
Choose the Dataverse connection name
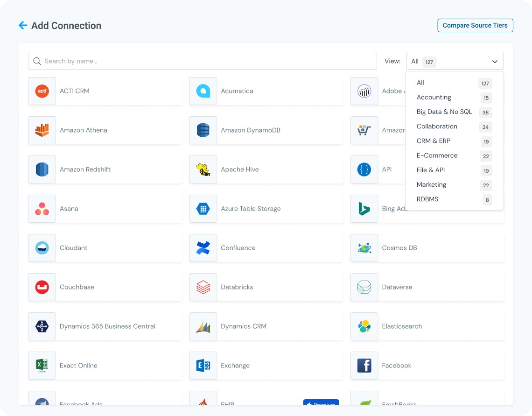[x=397, y=287]
